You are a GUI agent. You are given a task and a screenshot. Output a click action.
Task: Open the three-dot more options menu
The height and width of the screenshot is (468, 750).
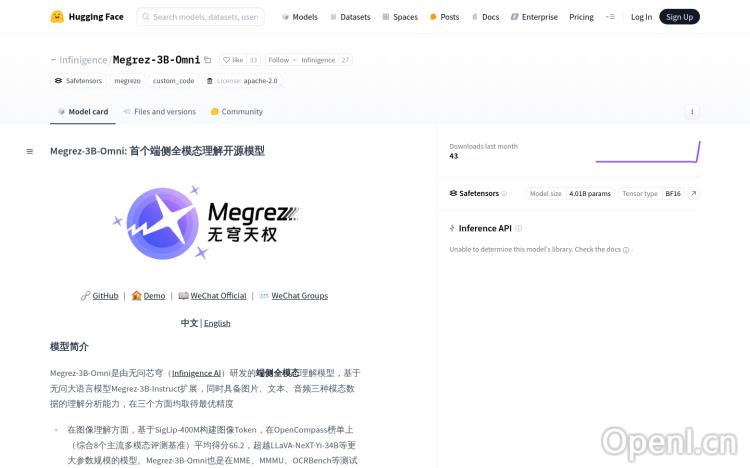[x=691, y=112]
